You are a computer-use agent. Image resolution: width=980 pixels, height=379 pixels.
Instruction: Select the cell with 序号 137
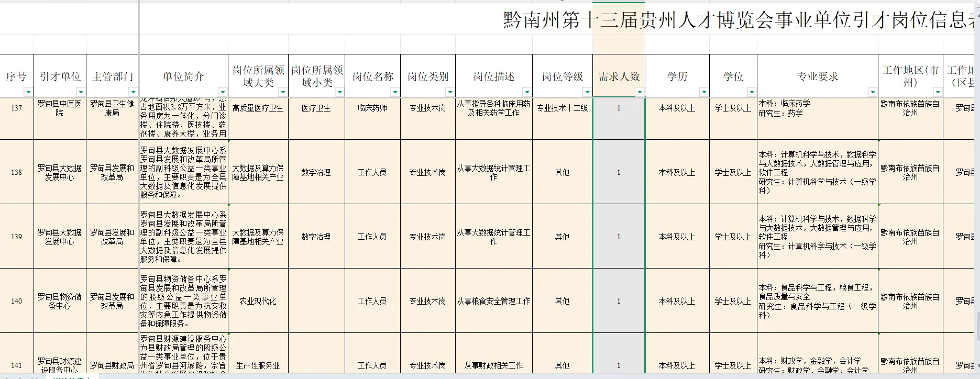(x=17, y=118)
